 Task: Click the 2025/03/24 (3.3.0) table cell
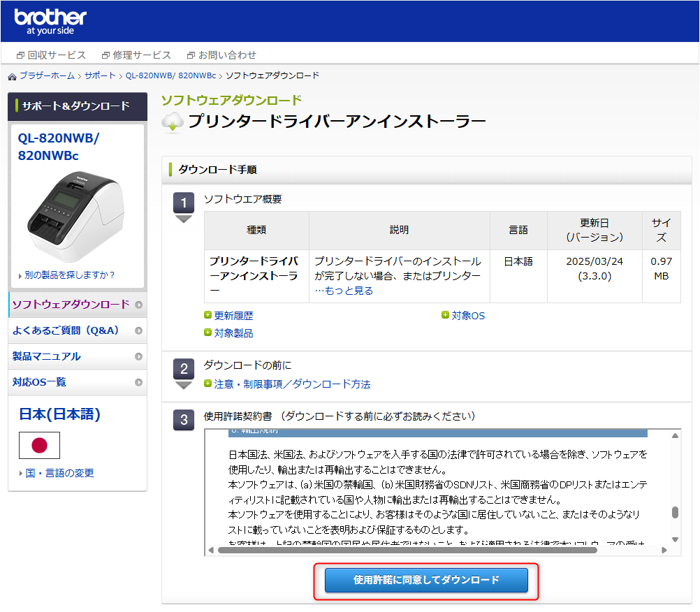pyautogui.click(x=595, y=277)
